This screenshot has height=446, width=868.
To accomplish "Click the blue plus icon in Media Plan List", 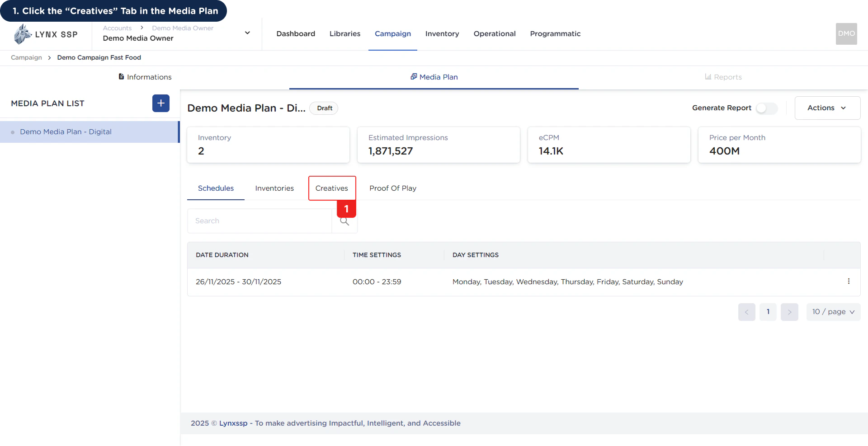I will click(160, 103).
